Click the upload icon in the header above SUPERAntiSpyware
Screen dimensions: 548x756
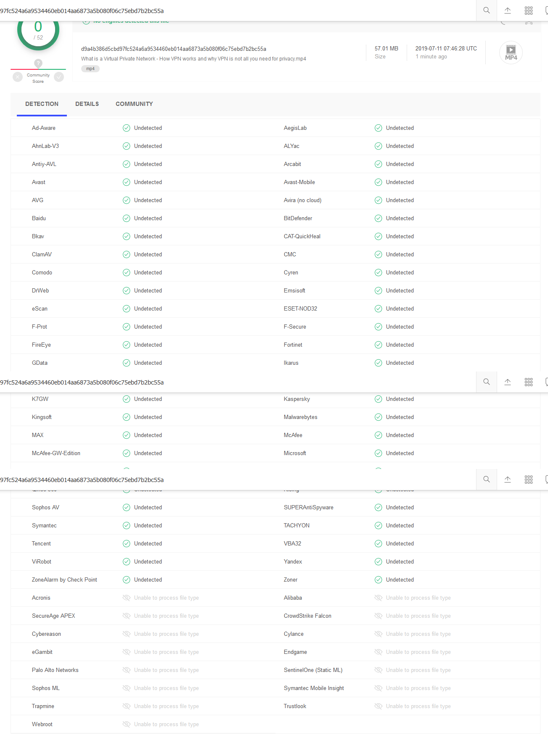click(508, 479)
